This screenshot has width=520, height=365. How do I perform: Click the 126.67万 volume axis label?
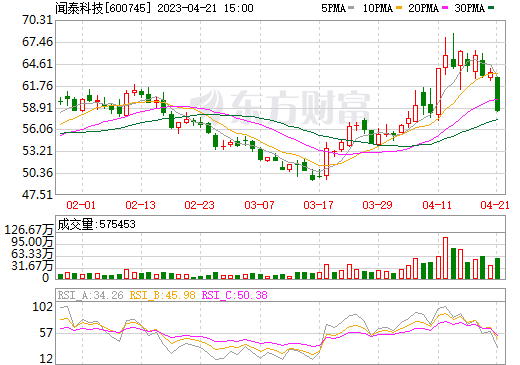29,230
